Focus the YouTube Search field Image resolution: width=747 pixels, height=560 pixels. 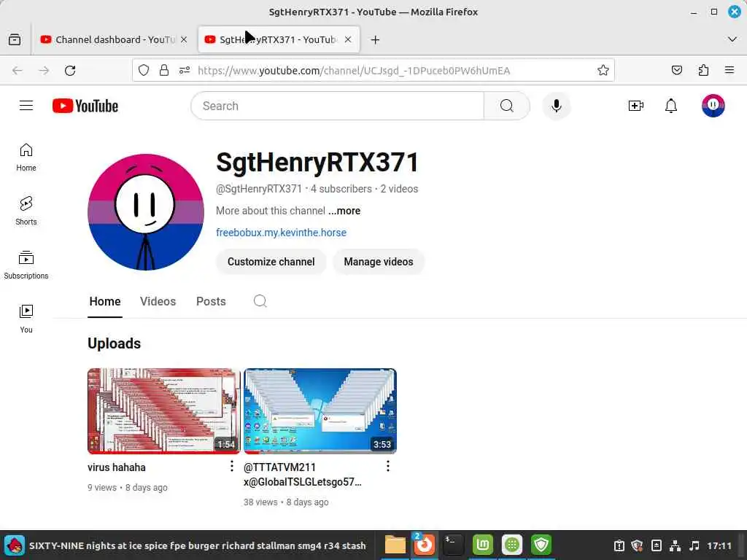click(337, 106)
